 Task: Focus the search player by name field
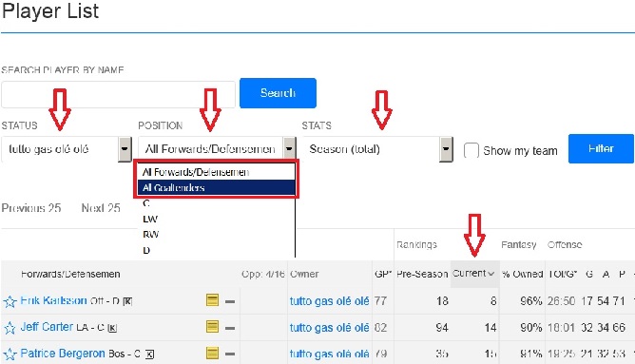click(118, 95)
